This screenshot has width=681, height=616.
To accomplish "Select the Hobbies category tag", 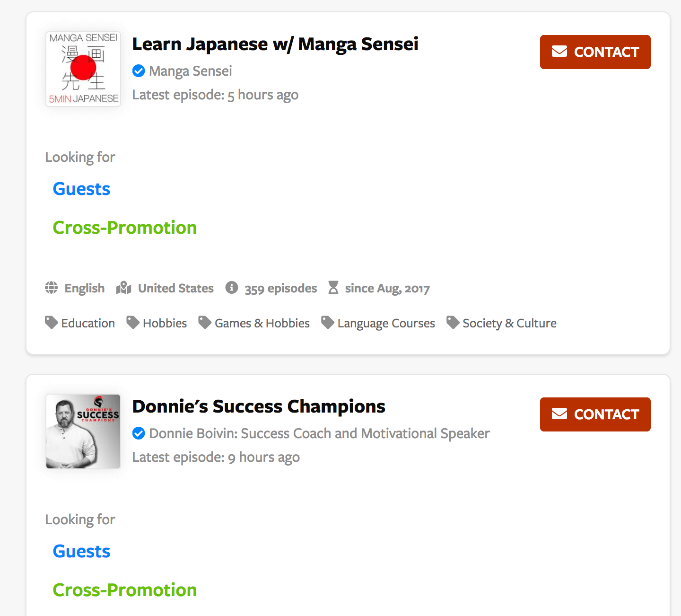I will (x=157, y=323).
